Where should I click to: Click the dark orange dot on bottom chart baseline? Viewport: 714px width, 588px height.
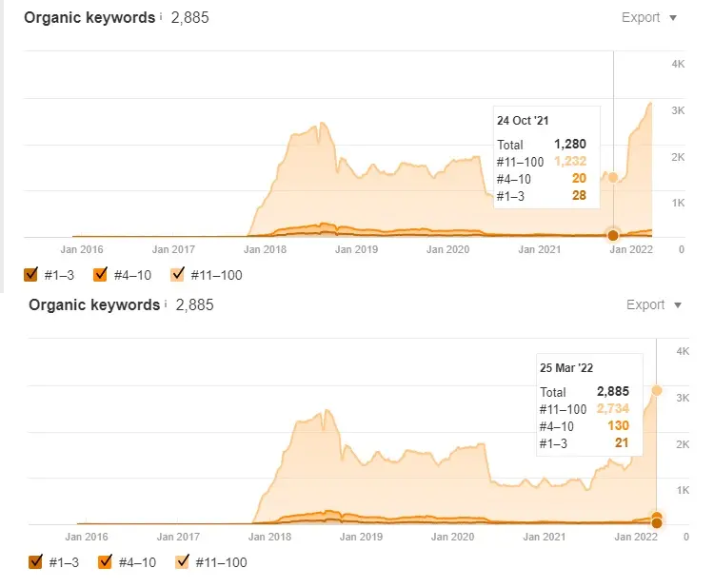click(x=657, y=522)
